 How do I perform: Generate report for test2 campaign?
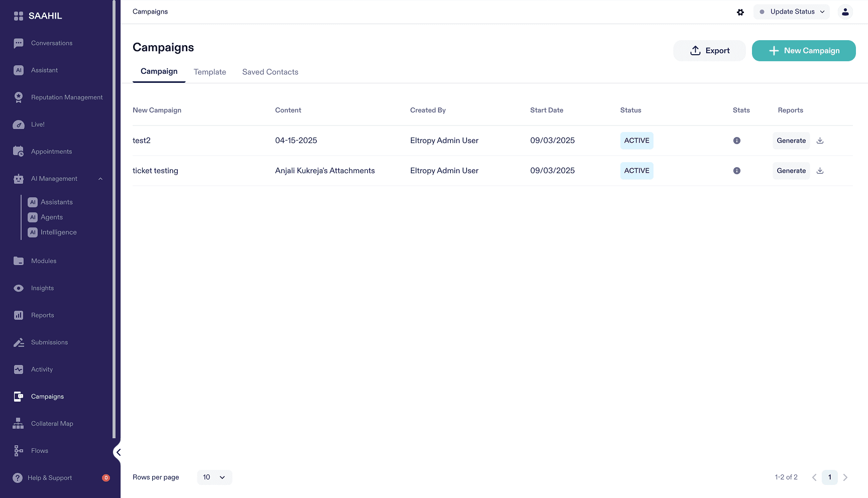coord(791,141)
